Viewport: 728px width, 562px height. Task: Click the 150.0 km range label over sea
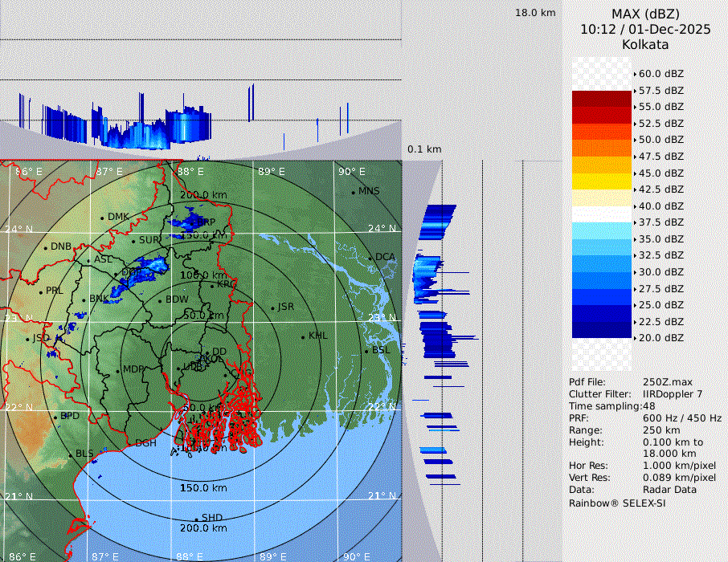(x=203, y=488)
